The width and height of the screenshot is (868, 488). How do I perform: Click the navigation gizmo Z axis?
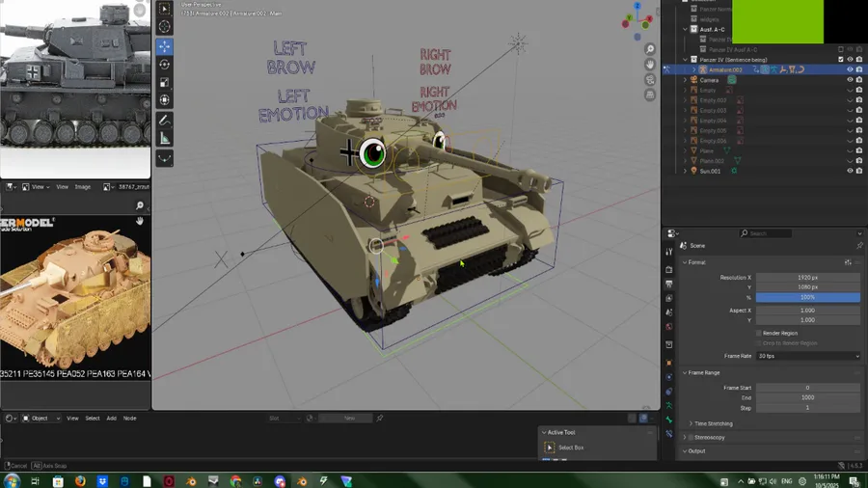pos(637,6)
